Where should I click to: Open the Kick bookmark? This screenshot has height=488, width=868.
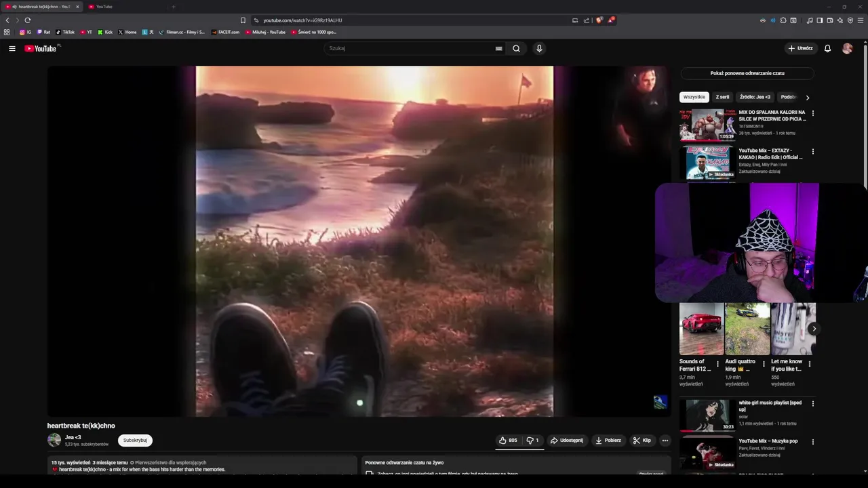tap(105, 32)
